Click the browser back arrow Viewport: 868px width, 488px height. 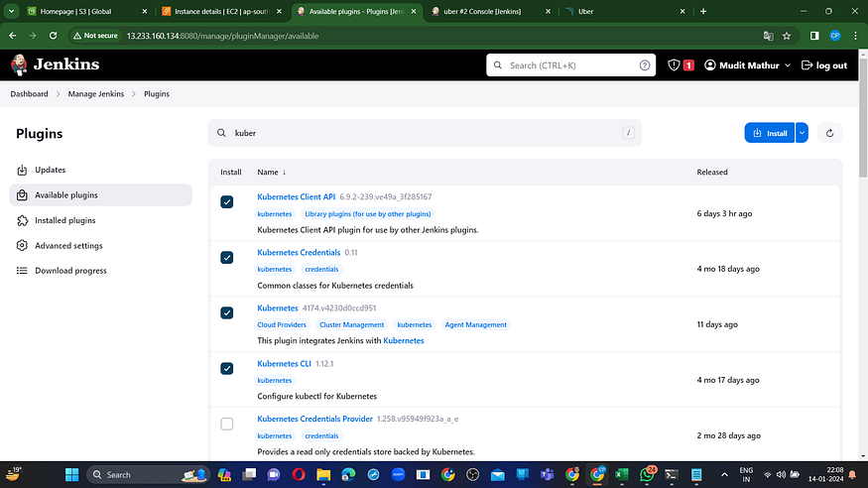click(x=12, y=36)
